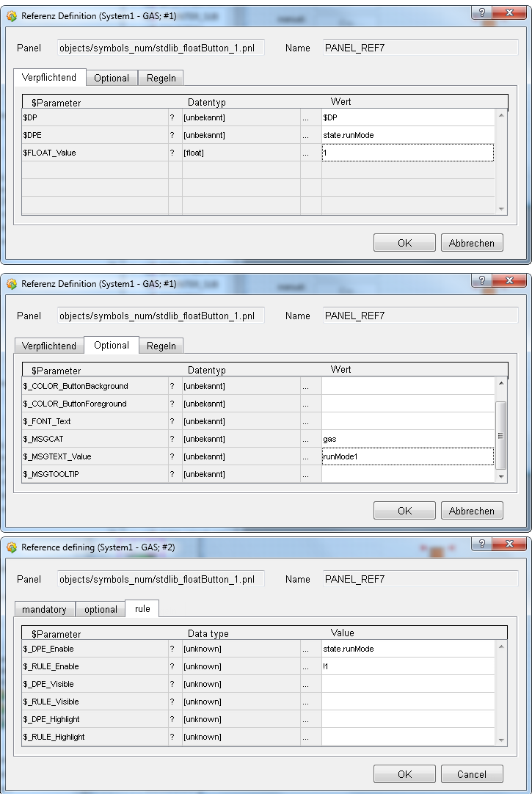Viewport: 532px width, 794px height.
Task: Click the ... button for $_RULE_Enable
Action: 311,666
